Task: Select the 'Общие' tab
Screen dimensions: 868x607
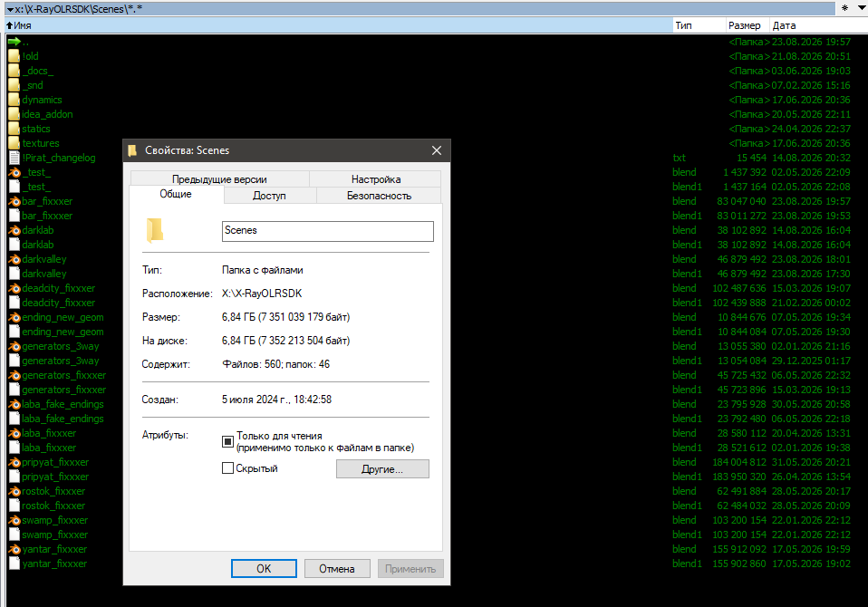Action: tap(176, 194)
